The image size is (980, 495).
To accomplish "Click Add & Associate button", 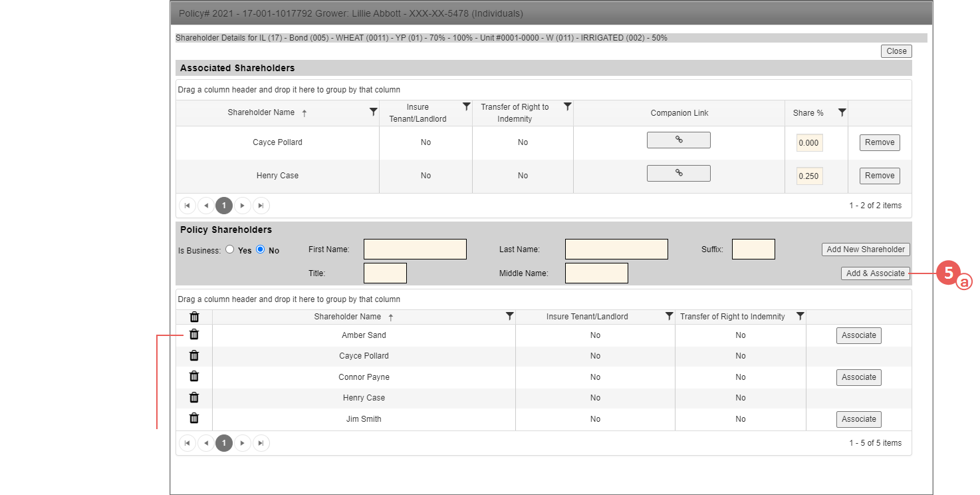I will pos(876,273).
